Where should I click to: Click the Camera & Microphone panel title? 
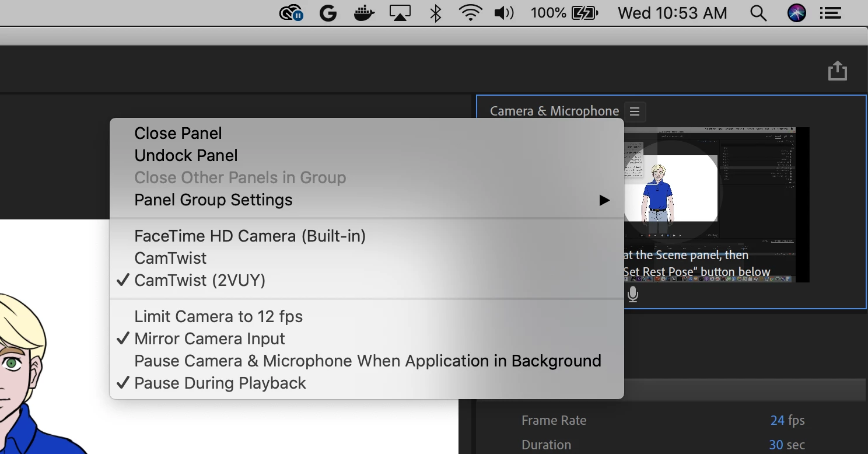(554, 111)
